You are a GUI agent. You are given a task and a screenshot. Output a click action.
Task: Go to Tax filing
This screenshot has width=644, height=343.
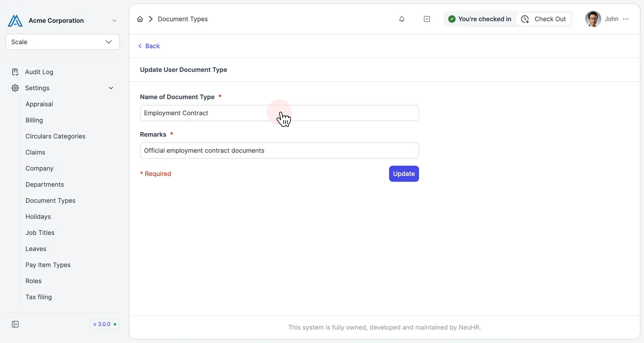tap(38, 297)
